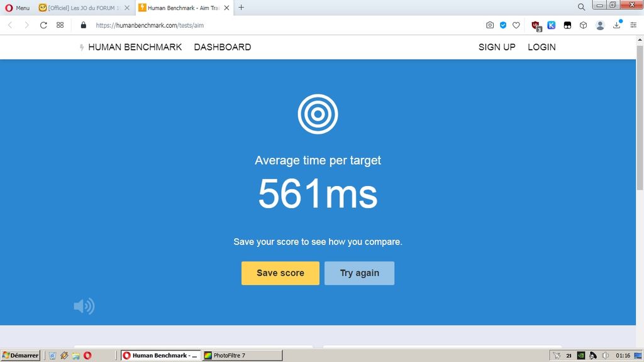Go forward with the forward arrow

26,25
